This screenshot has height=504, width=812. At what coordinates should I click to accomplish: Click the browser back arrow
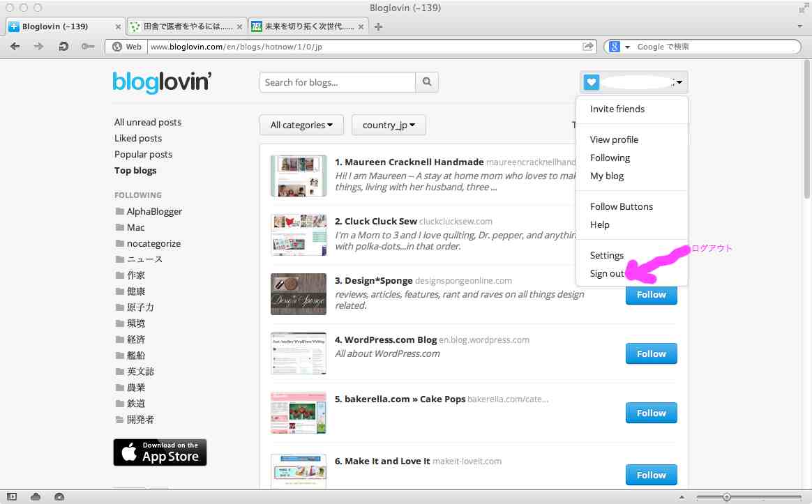click(15, 47)
